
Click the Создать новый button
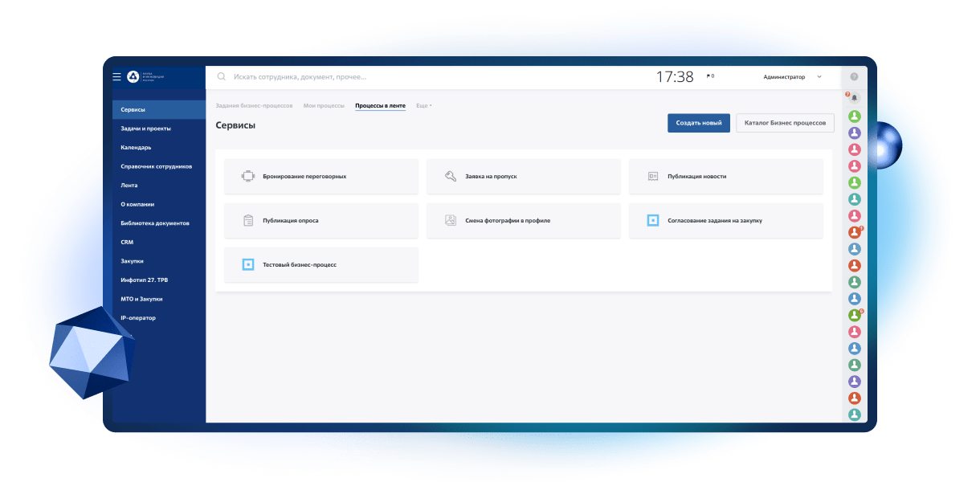[x=698, y=123]
